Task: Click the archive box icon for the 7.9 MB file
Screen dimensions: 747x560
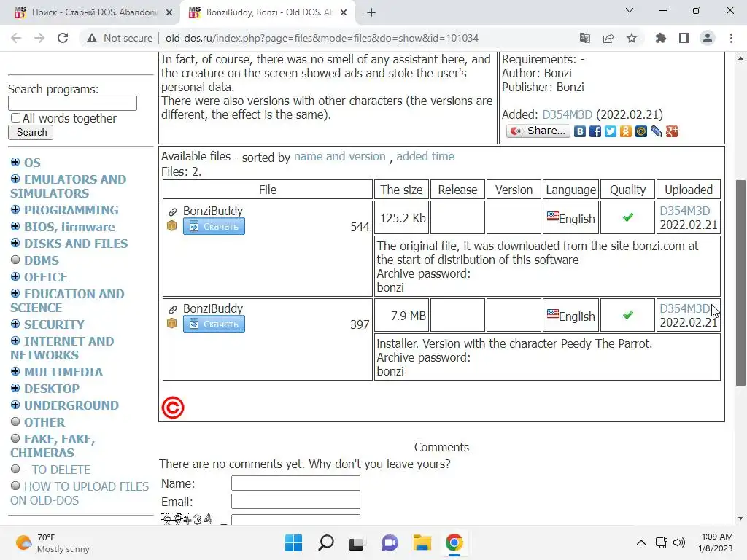Action: 172,323
